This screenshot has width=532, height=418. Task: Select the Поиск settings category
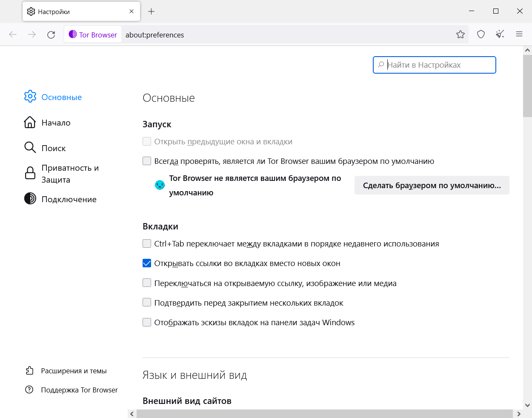pyautogui.click(x=54, y=148)
